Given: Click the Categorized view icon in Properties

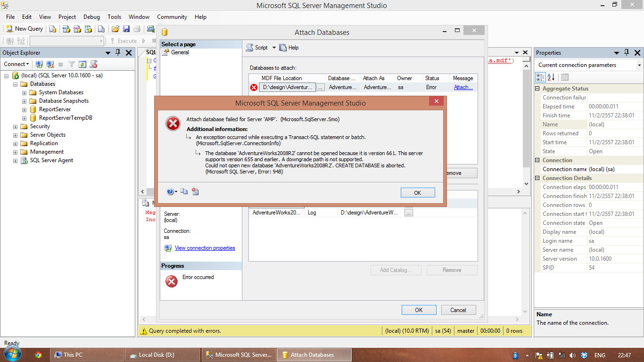Looking at the screenshot, I should [x=540, y=77].
